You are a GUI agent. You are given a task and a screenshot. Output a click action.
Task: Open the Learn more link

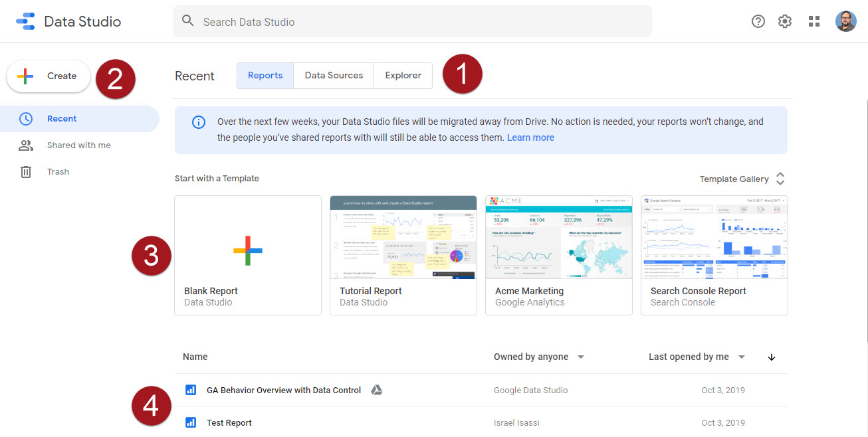pyautogui.click(x=530, y=137)
